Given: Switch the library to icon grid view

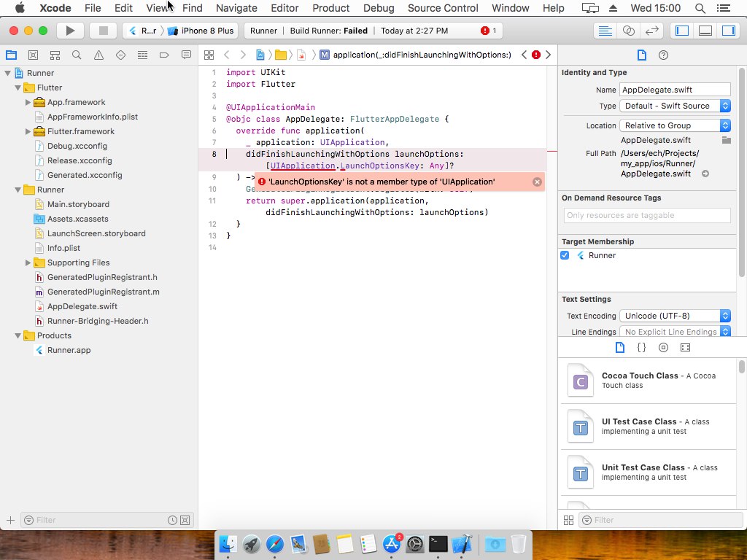Looking at the screenshot, I should click(x=568, y=520).
